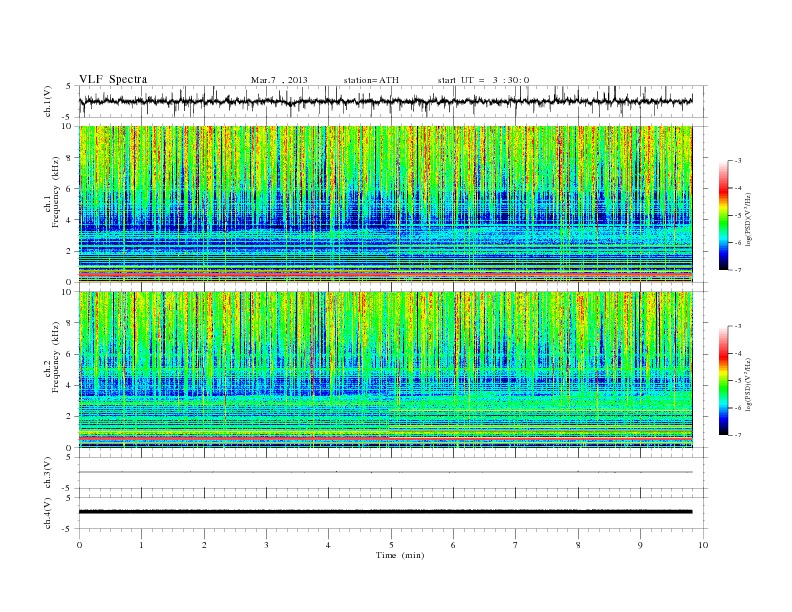Click the "-5" tick on ch.2 colorbar
Image resolution: width=792 pixels, height=612 pixels.
[x=738, y=380]
